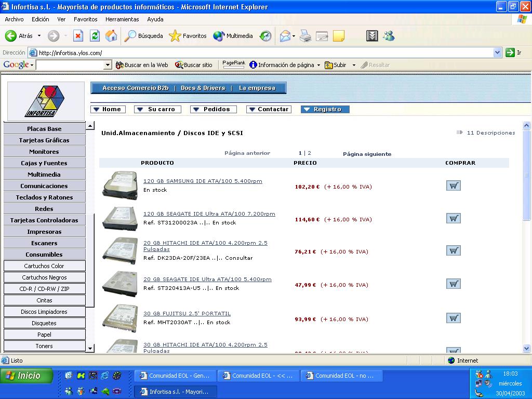Click category list scroll-up arrow
This screenshot has height=399, width=532.
pyautogui.click(x=90, y=126)
